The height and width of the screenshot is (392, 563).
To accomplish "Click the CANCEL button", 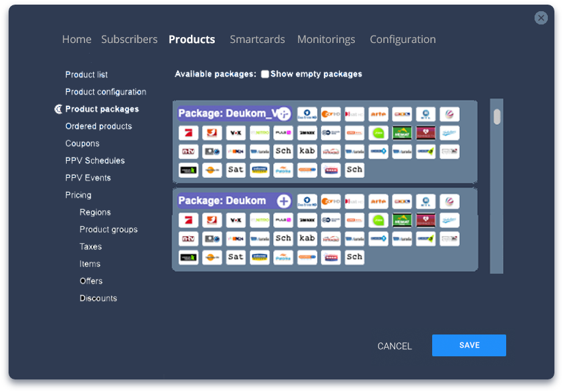I will pos(394,346).
